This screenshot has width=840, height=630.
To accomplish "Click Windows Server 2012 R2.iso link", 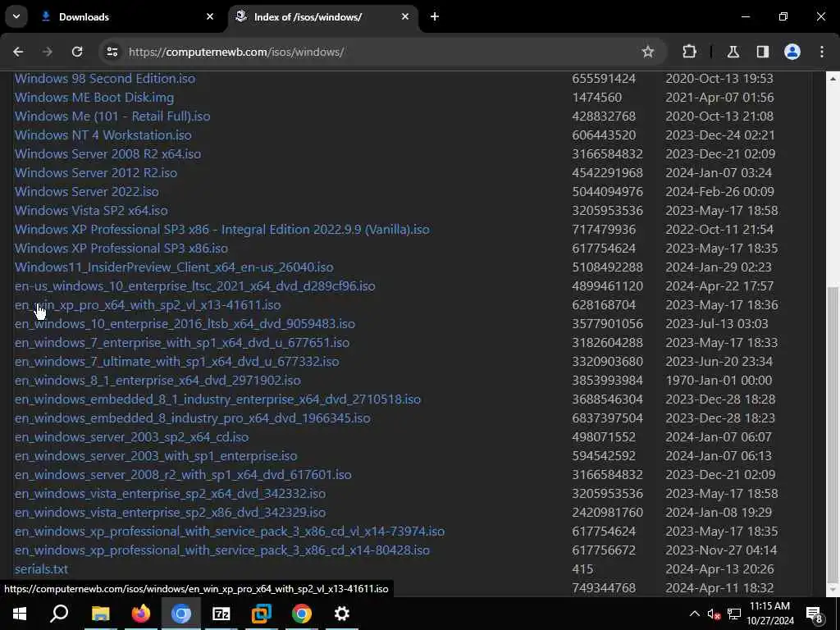I will pyautogui.click(x=96, y=172).
